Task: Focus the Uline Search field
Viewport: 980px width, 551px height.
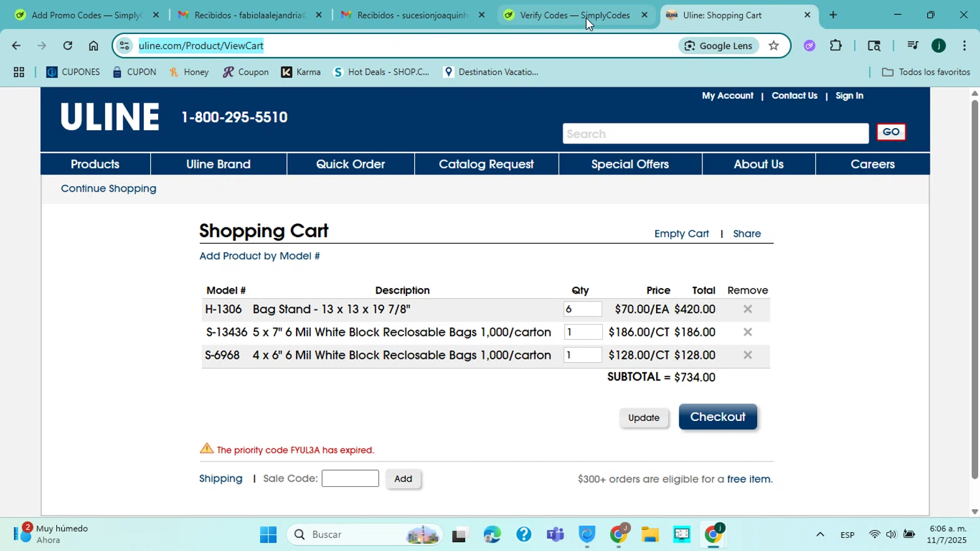Action: 715,133
